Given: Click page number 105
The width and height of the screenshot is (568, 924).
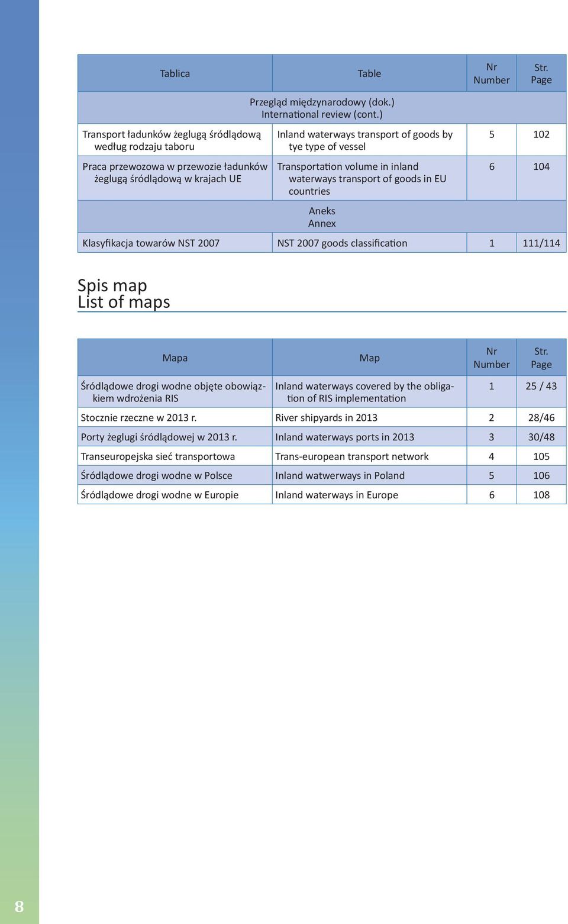Looking at the screenshot, I should pyautogui.click(x=541, y=456).
